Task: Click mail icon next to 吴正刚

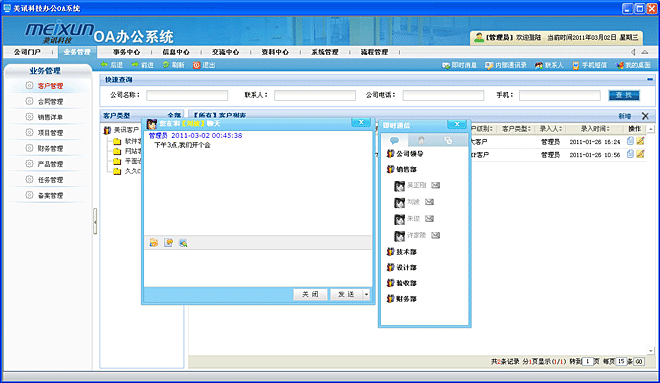Action: [436, 185]
